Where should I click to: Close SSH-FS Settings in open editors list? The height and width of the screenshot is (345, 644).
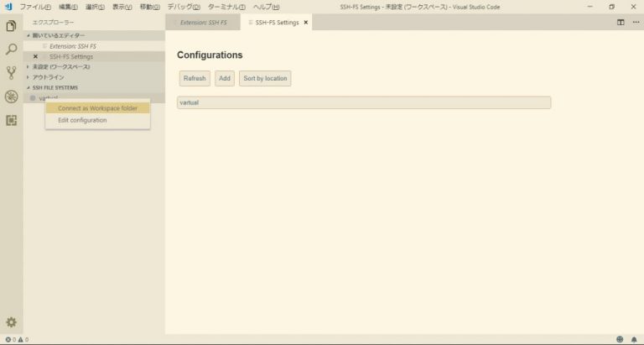pyautogui.click(x=35, y=57)
